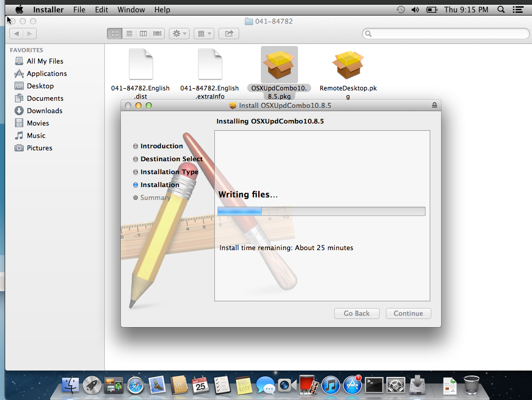
Task: Launch iTunes from the Dock
Action: coord(331,386)
